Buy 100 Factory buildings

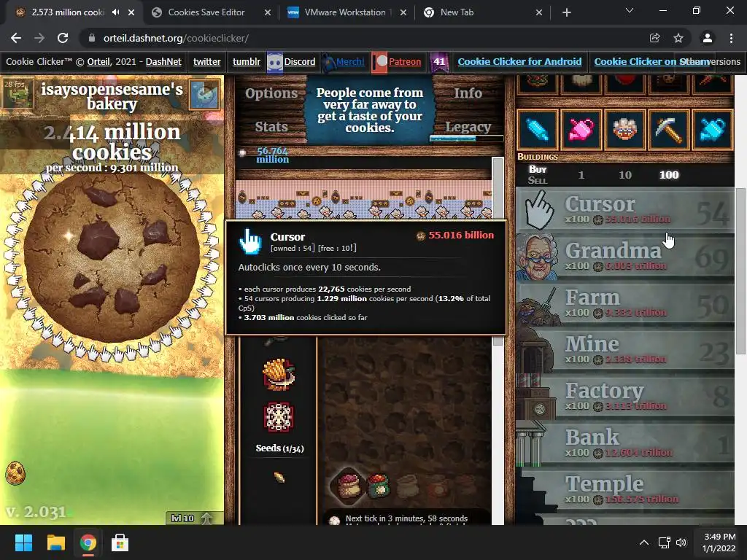pyautogui.click(x=625, y=397)
